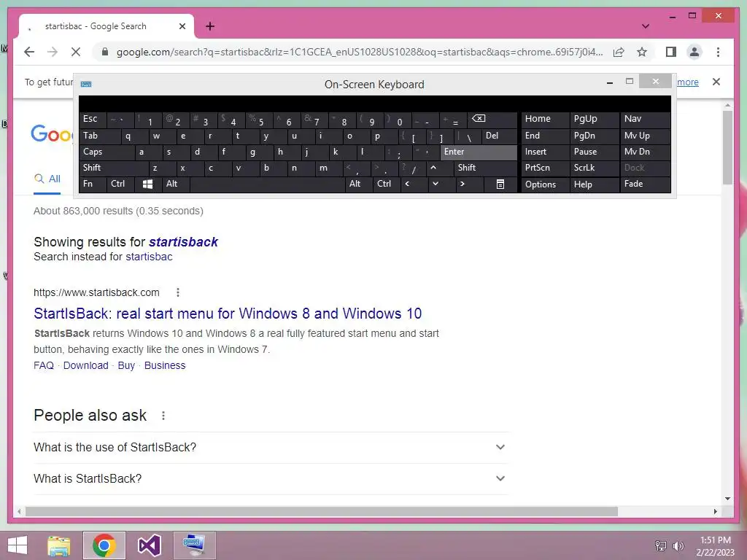Open the tab search chevron

[x=646, y=26]
